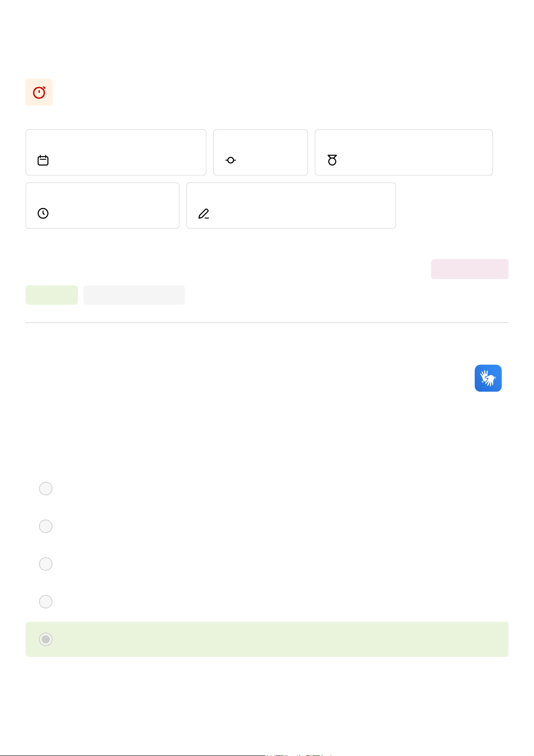Choose the third answer radio button

pyautogui.click(x=46, y=564)
